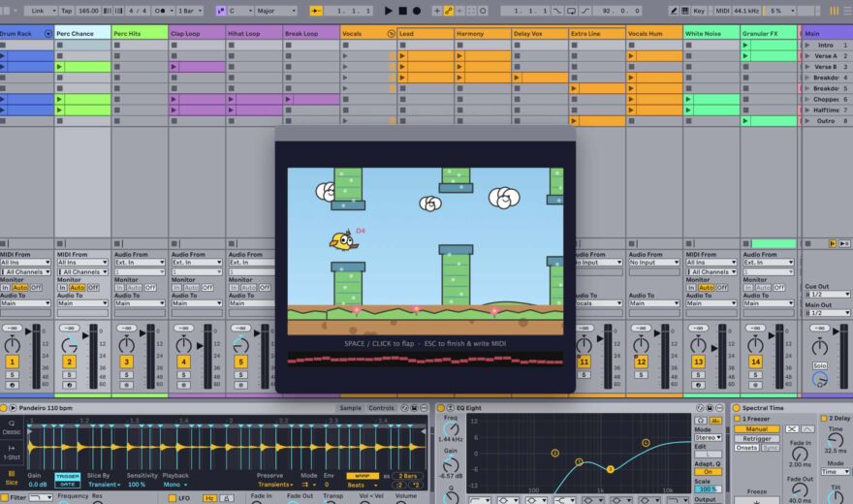
Task: Click the Follow playback icon
Action: [x=316, y=11]
